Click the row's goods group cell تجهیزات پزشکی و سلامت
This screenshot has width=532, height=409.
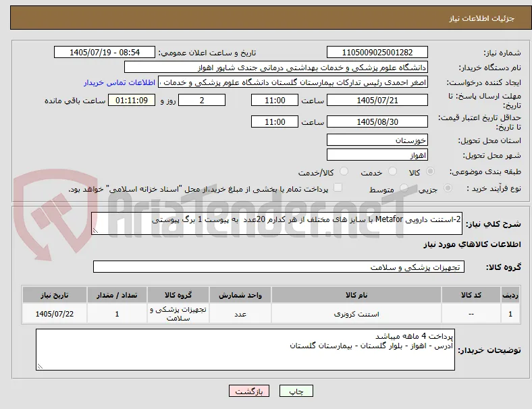[178, 314]
